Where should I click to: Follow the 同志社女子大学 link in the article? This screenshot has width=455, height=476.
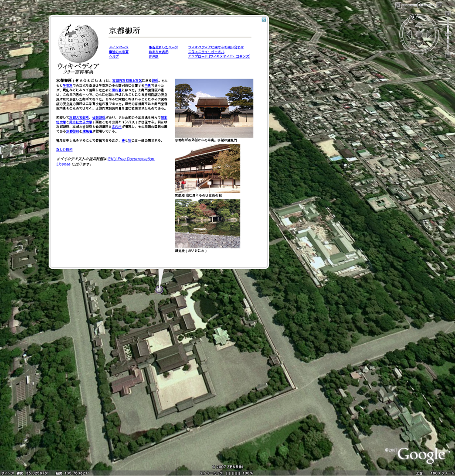point(81,122)
